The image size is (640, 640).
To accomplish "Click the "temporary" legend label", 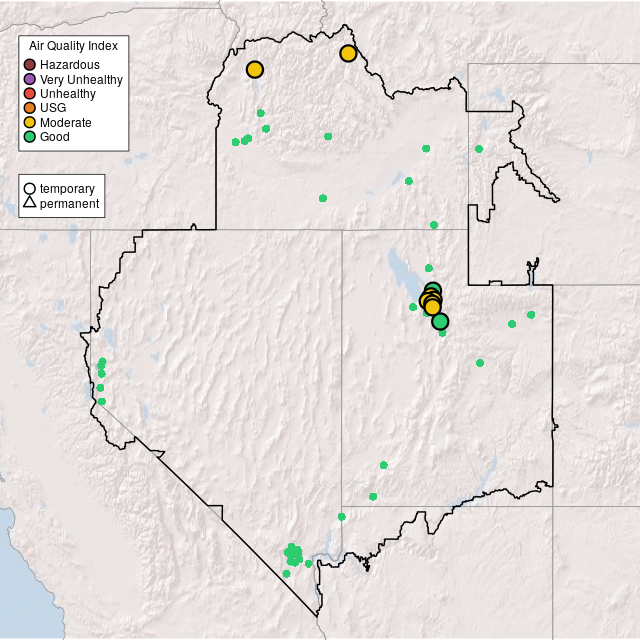I will [x=67, y=189].
